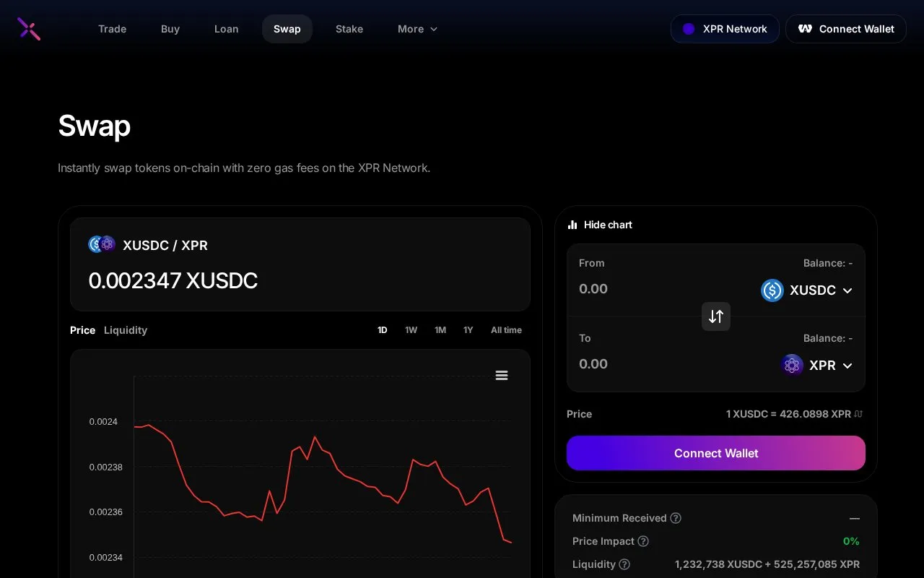The image size is (924, 578).
Task: Open the XPR Network selector
Action: pos(725,29)
